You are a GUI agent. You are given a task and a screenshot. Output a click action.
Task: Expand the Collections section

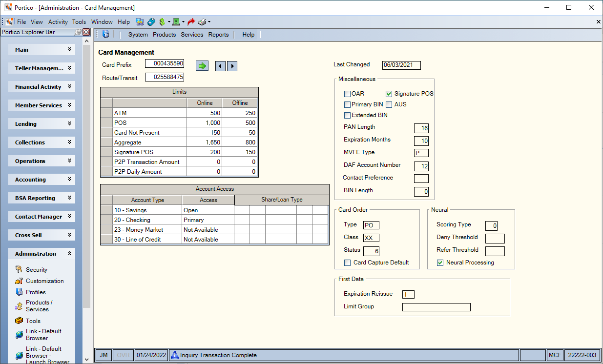tap(42, 142)
